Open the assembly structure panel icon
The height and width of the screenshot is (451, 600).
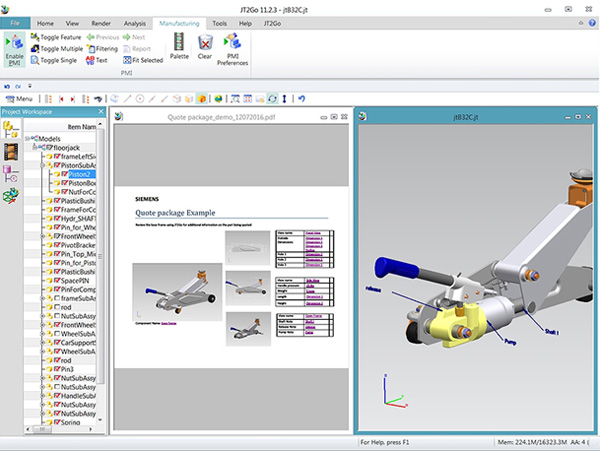[11, 129]
